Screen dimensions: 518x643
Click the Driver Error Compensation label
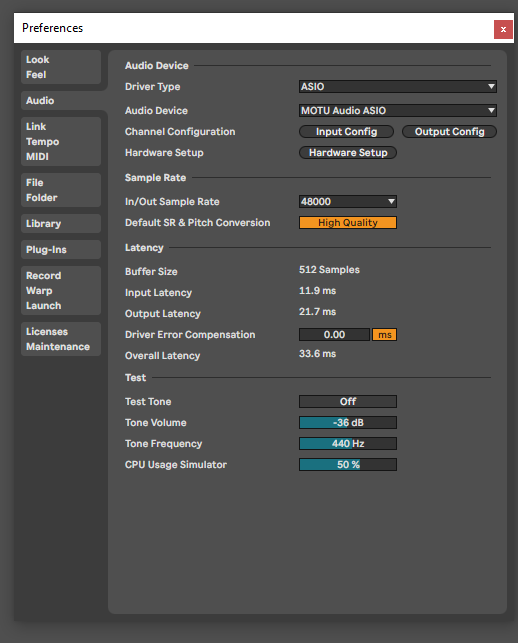190,335
